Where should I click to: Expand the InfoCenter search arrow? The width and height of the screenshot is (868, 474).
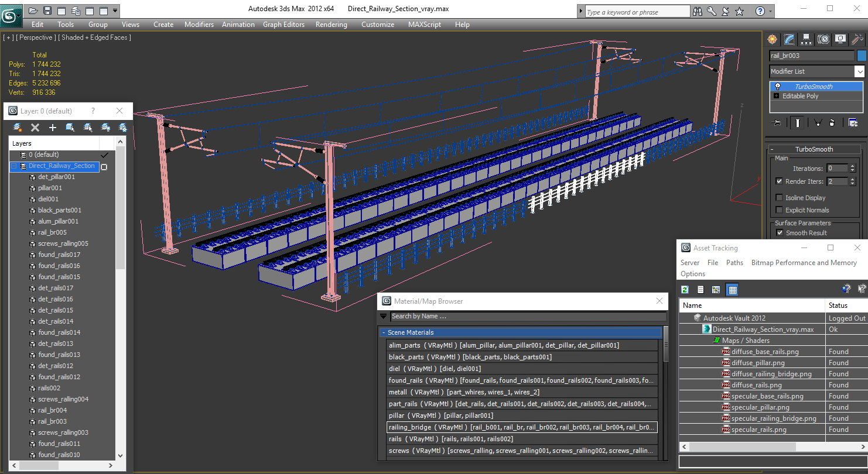pos(580,12)
